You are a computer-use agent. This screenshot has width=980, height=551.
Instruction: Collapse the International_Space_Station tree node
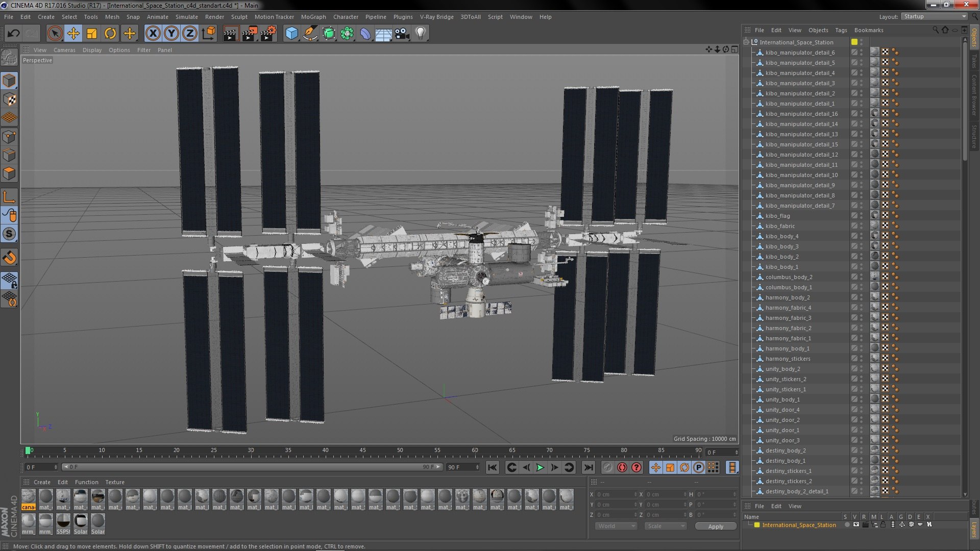(746, 42)
